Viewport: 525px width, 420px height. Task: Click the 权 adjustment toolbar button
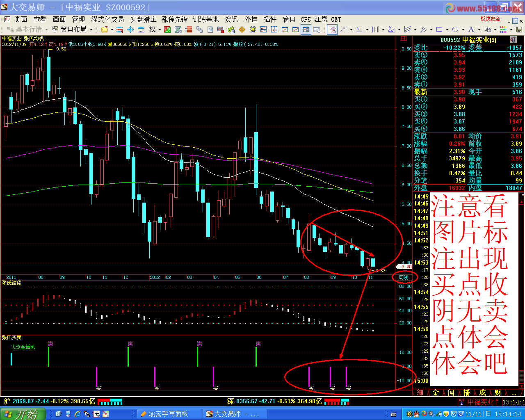coord(153,30)
